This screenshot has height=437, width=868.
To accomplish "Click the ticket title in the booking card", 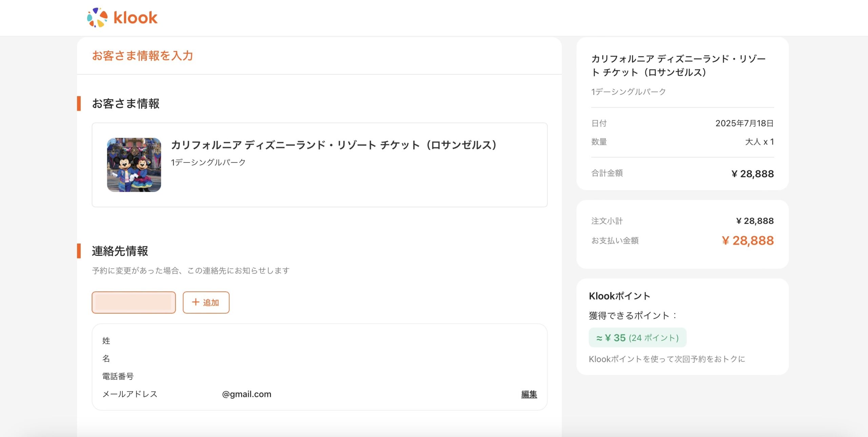I will pyautogui.click(x=334, y=145).
